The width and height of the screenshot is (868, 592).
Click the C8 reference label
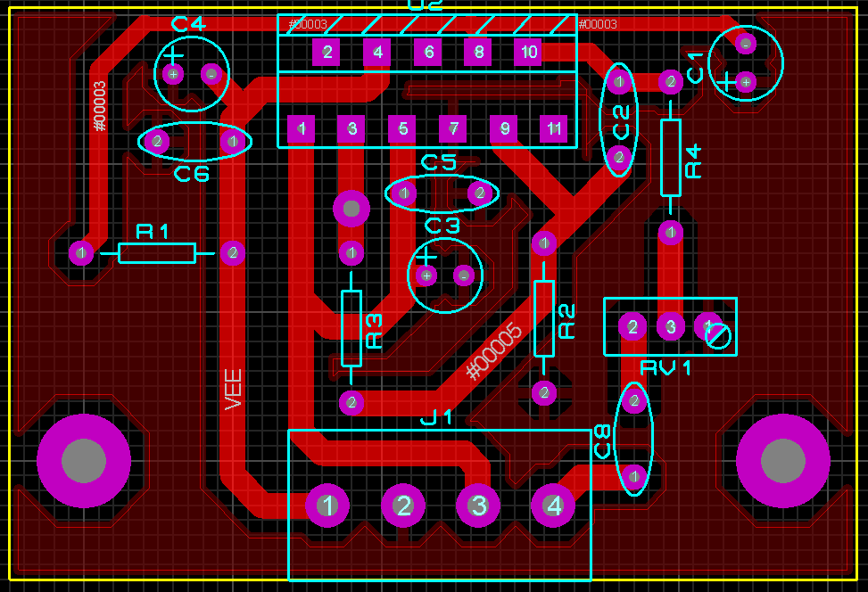point(602,441)
